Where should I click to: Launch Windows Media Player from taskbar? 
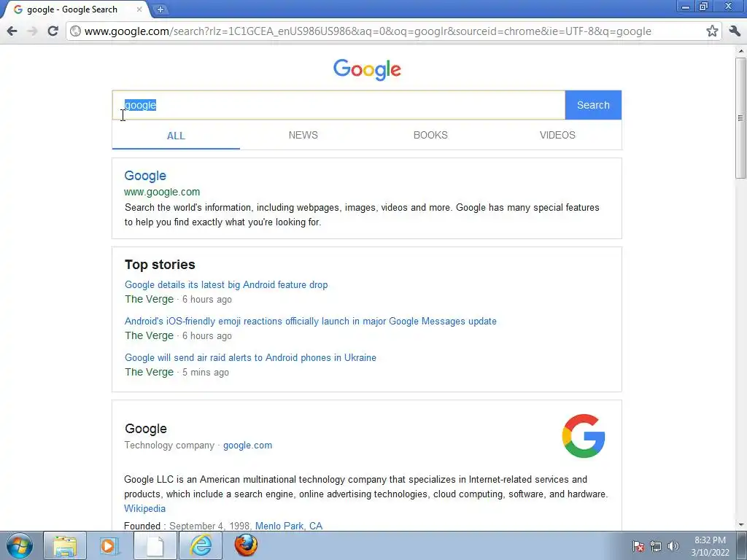pos(109,545)
